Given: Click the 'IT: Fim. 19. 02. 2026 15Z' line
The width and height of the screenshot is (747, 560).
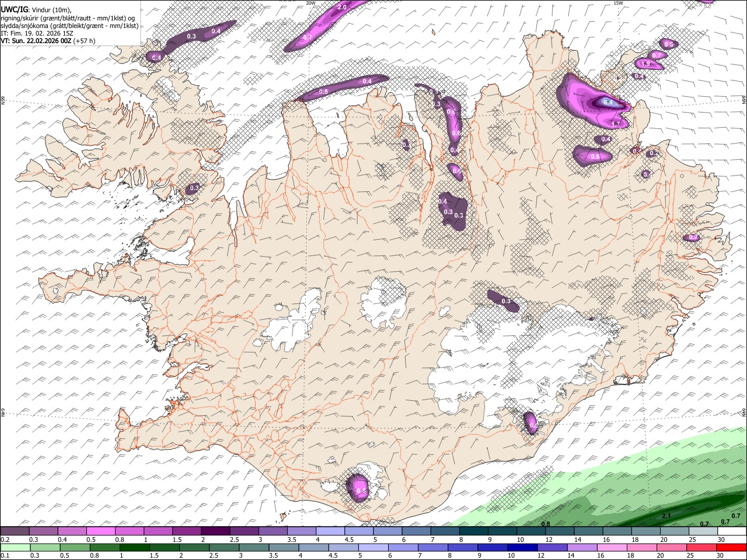Looking at the screenshot, I should tap(37, 33).
